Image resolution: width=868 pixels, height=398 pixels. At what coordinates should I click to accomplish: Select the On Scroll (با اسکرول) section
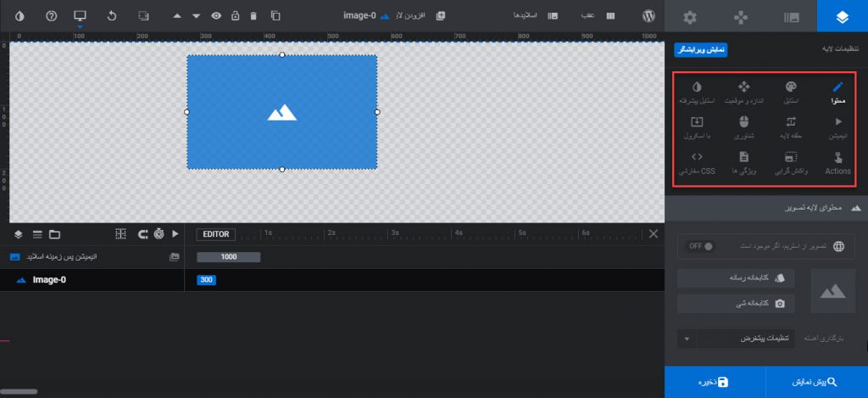click(x=697, y=128)
